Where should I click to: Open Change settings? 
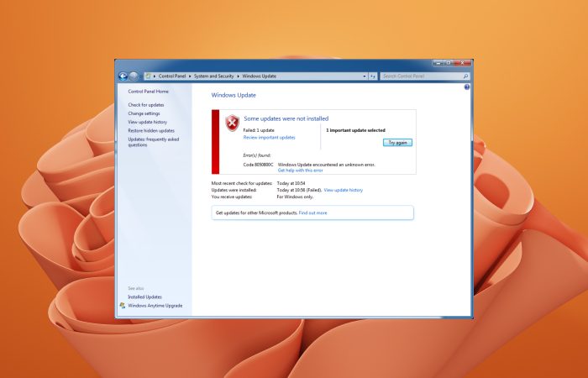(x=144, y=113)
